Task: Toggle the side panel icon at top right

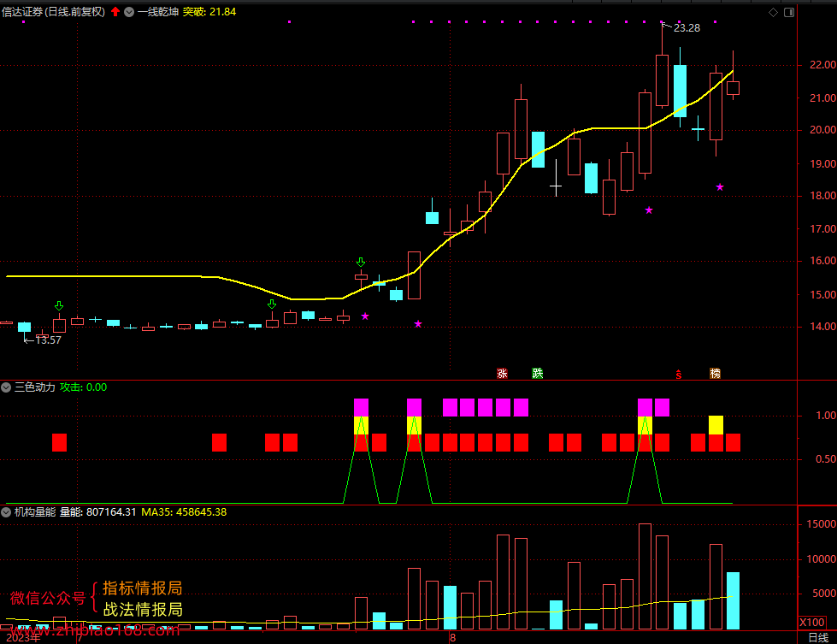Action: (789, 12)
